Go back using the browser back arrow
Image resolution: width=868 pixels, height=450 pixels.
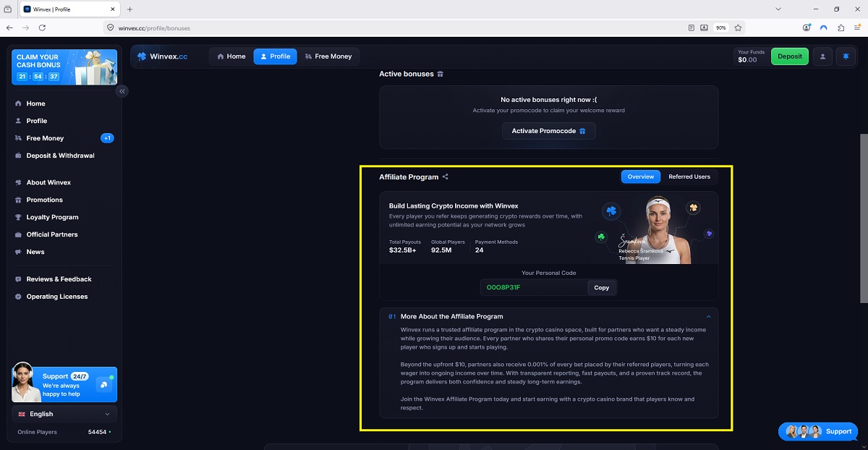(9, 27)
